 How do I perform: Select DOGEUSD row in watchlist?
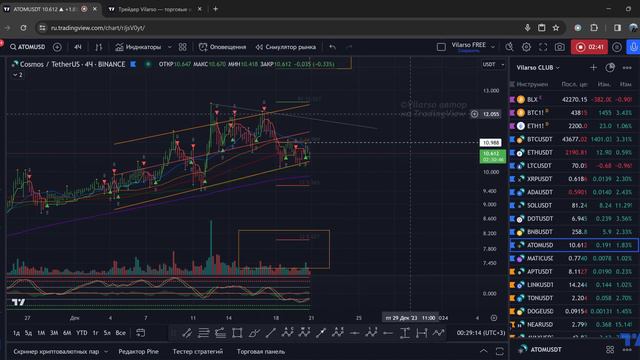[x=574, y=311]
